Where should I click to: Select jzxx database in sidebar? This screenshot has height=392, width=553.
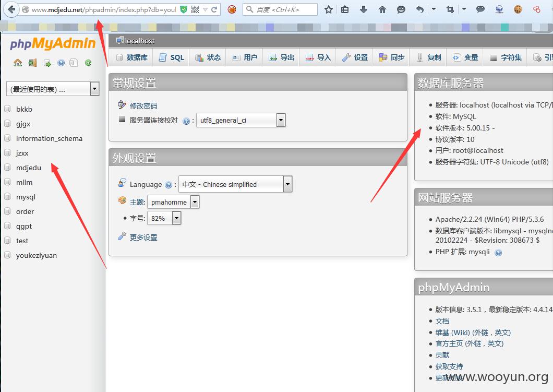tap(22, 153)
